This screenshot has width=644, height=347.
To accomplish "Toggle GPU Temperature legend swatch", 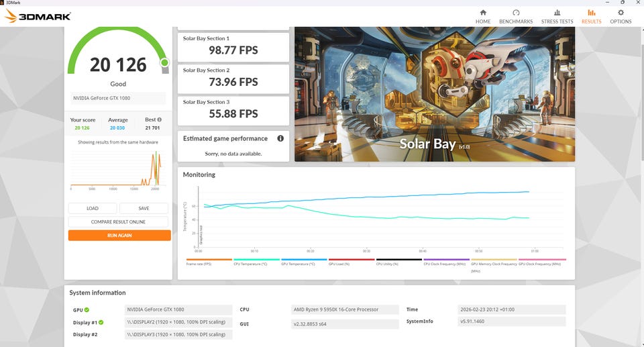I will coord(304,260).
